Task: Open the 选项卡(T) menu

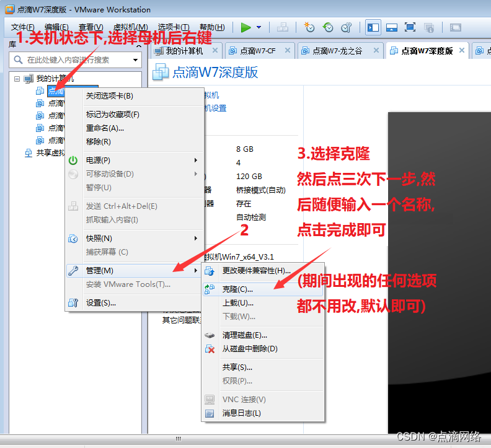Action: tap(174, 27)
